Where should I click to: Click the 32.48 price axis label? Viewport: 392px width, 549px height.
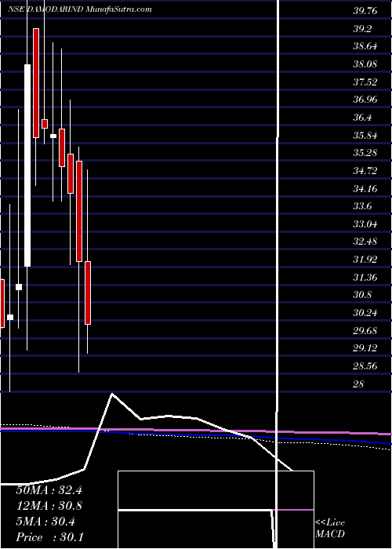pos(365,242)
